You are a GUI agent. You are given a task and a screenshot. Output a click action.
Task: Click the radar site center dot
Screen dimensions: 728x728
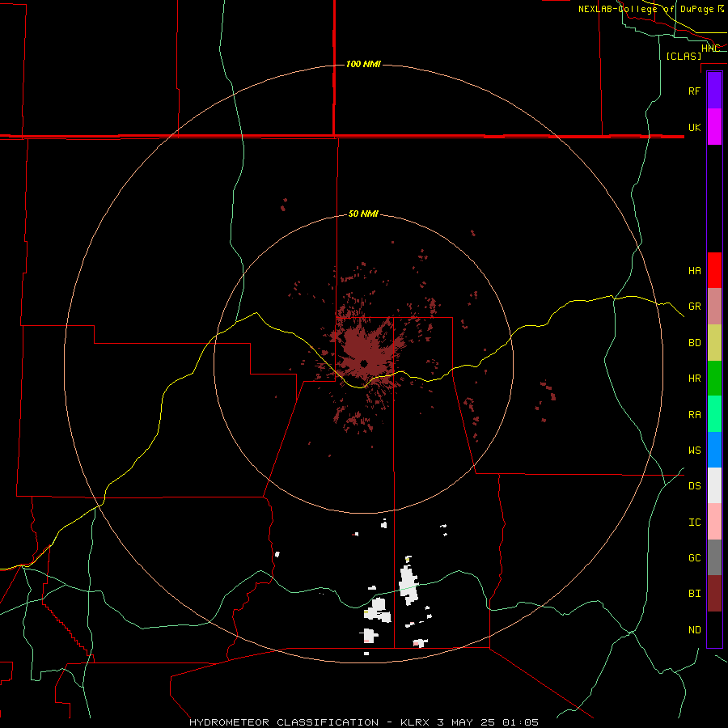point(364,363)
